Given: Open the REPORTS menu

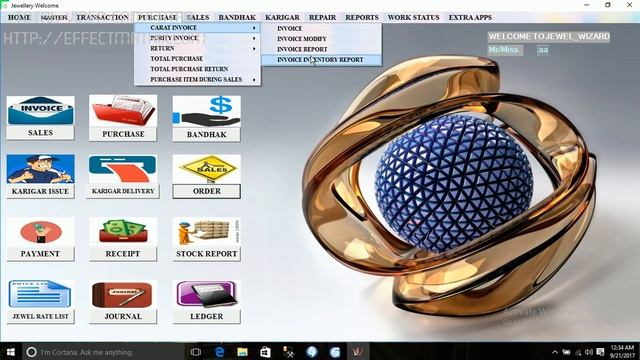Looking at the screenshot, I should pos(362,18).
